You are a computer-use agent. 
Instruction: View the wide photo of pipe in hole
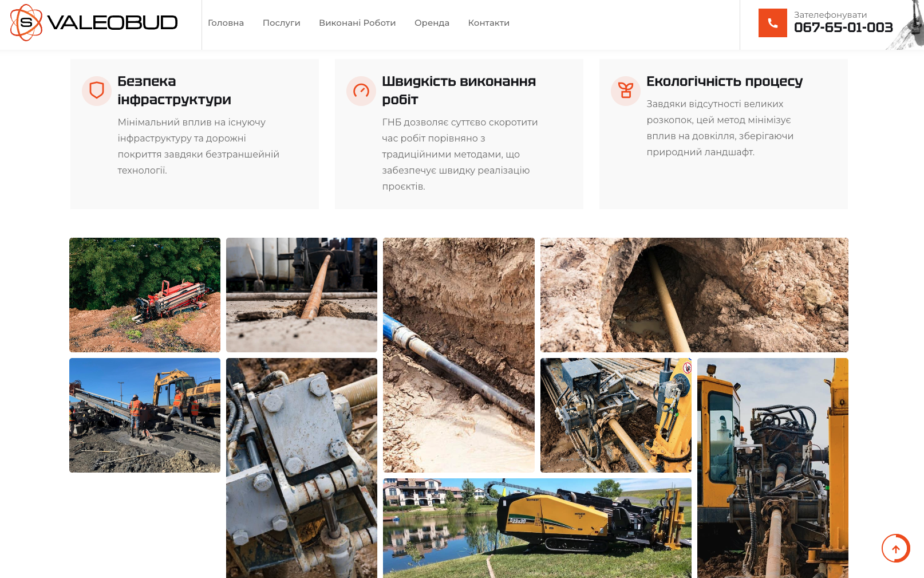(x=694, y=295)
